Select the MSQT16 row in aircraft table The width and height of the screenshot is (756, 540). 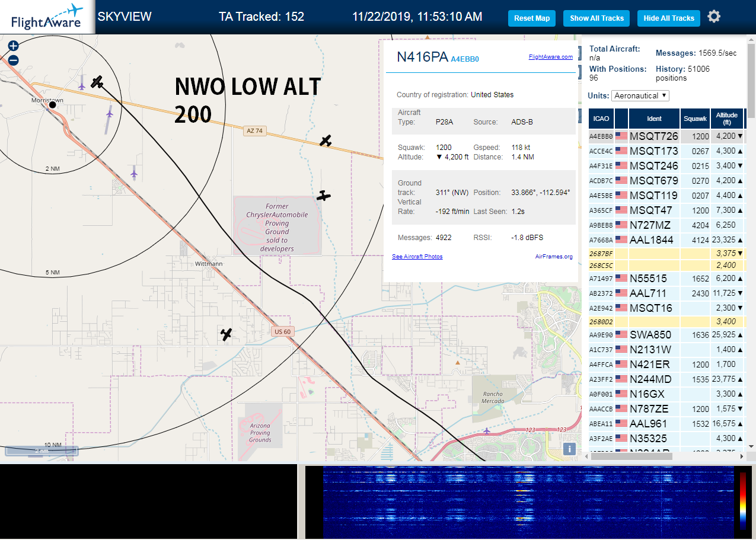point(666,308)
